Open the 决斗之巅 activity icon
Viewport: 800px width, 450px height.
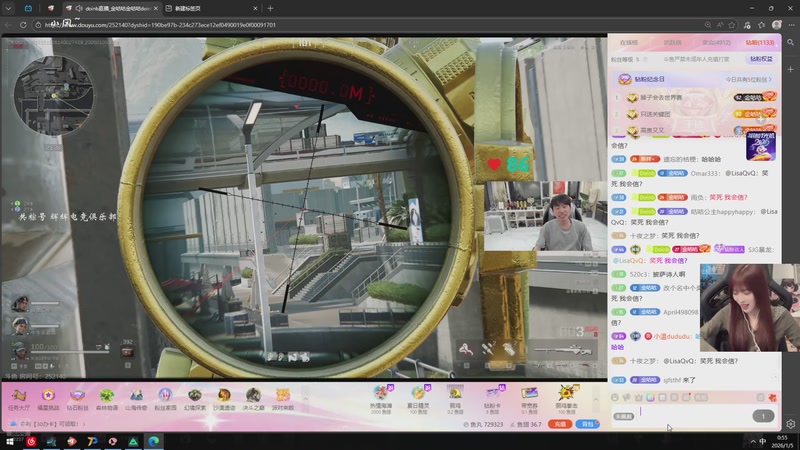[x=254, y=399]
